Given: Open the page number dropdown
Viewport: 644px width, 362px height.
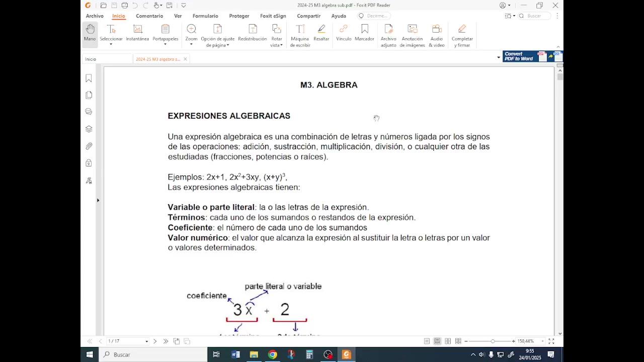Looking at the screenshot, I should tap(147, 341).
